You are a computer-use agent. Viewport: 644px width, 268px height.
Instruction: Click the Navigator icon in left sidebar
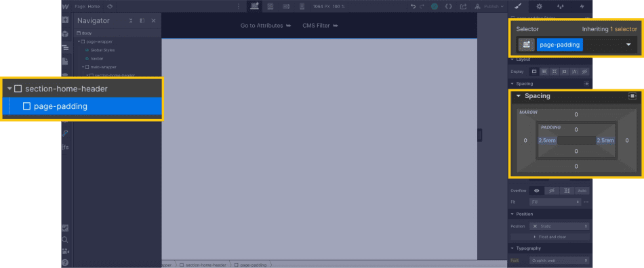[x=65, y=47]
